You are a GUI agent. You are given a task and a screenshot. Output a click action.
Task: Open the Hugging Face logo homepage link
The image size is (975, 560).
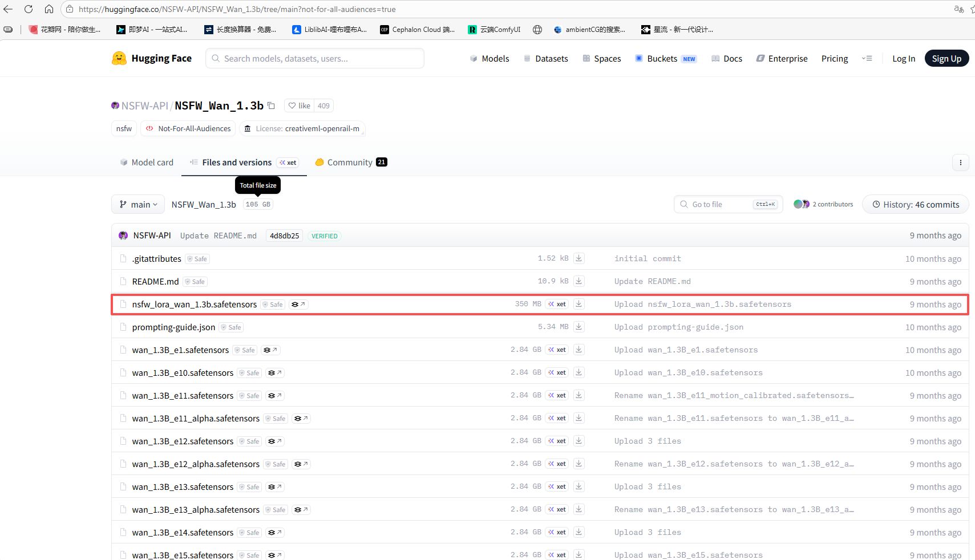coord(152,58)
